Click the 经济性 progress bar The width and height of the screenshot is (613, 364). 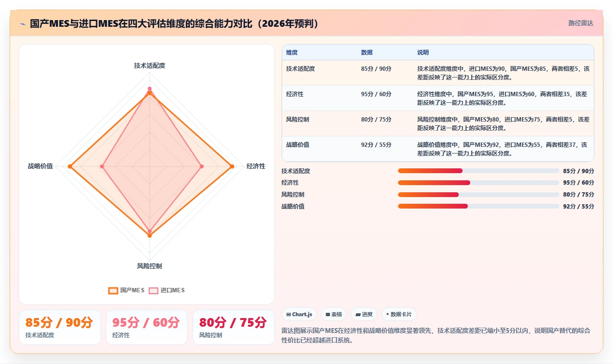tap(478, 183)
